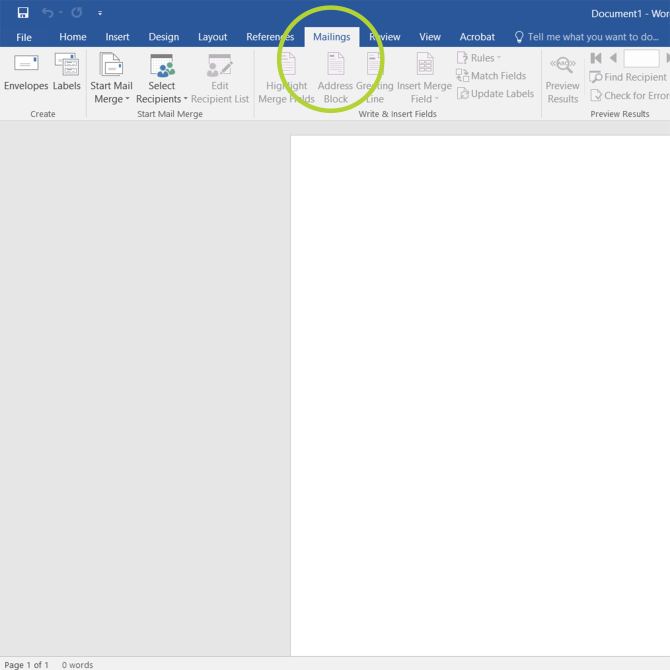Switch to the Acrobat tab
This screenshot has height=670, width=670.
point(477,37)
